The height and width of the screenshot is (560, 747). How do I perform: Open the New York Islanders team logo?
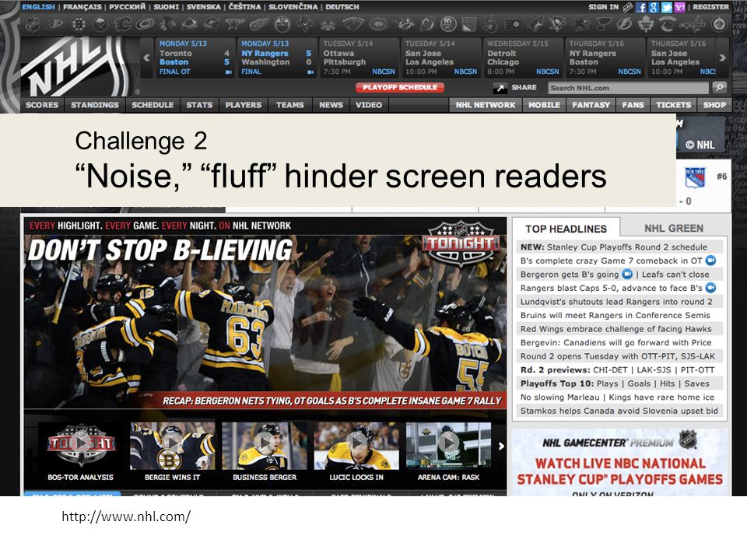[x=448, y=24]
